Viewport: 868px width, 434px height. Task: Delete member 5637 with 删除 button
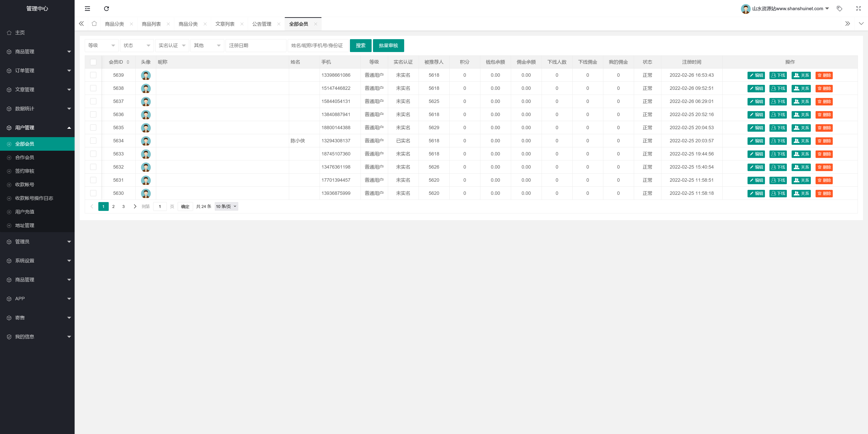click(x=824, y=102)
